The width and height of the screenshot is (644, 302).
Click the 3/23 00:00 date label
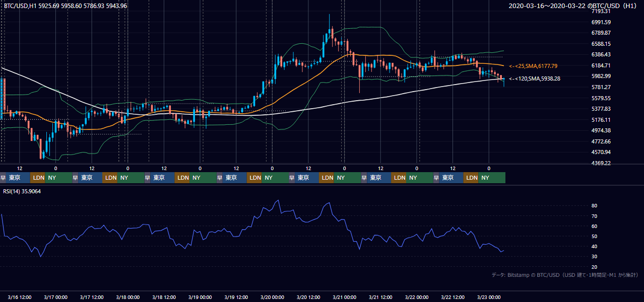tap(489, 297)
